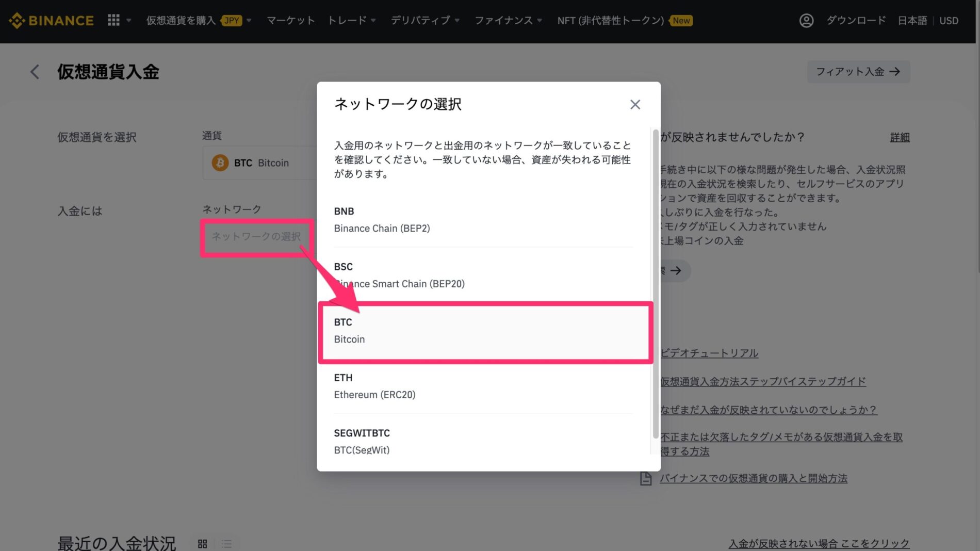This screenshot has height=551, width=980.
Task: Open なぜまだ入金が反映されていないのでしょうか link
Action: tap(769, 410)
